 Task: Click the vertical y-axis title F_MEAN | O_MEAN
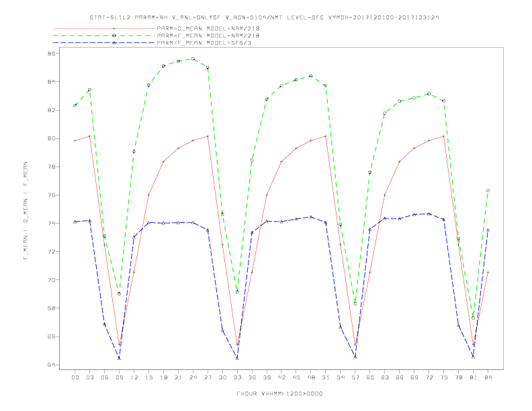tap(26, 211)
